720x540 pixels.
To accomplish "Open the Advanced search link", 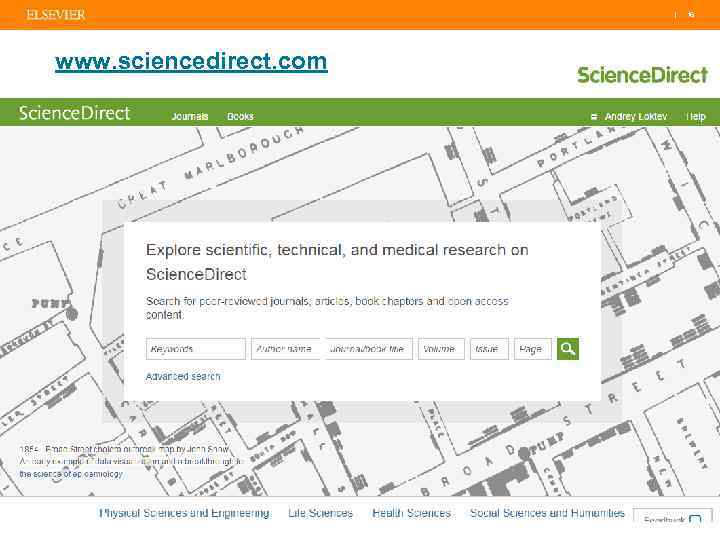I will coord(183,377).
